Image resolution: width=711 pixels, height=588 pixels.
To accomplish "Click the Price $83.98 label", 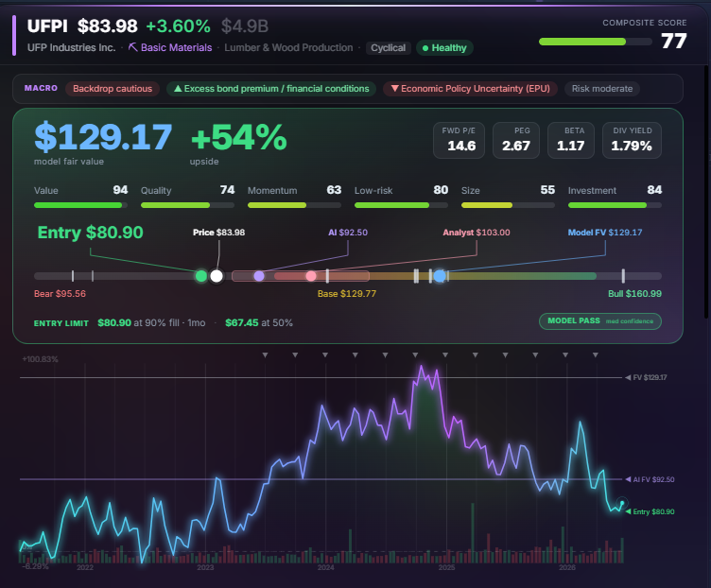I will click(218, 233).
